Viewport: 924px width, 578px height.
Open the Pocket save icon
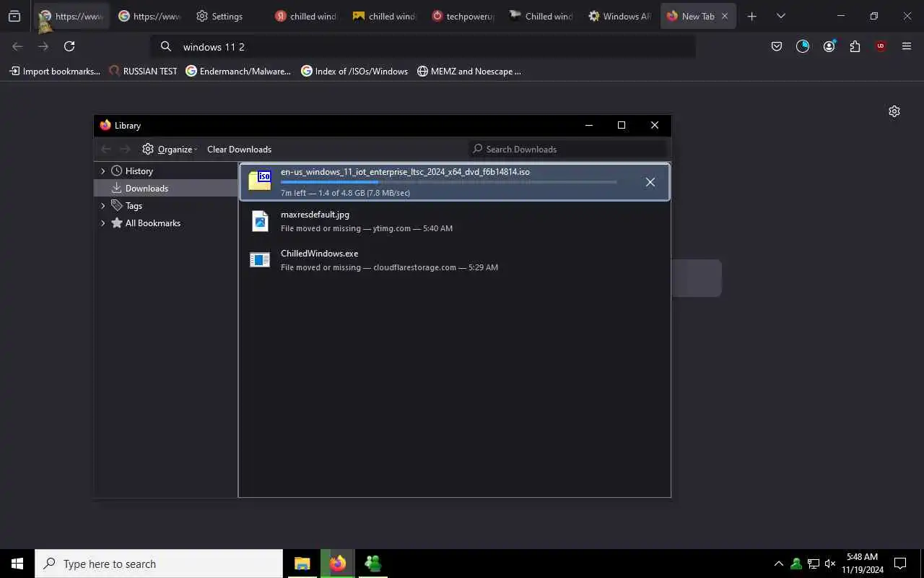click(x=777, y=46)
